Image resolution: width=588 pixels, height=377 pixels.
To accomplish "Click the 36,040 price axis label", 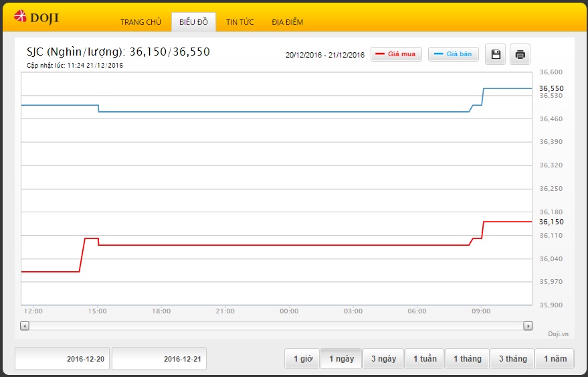I will click(x=551, y=258).
